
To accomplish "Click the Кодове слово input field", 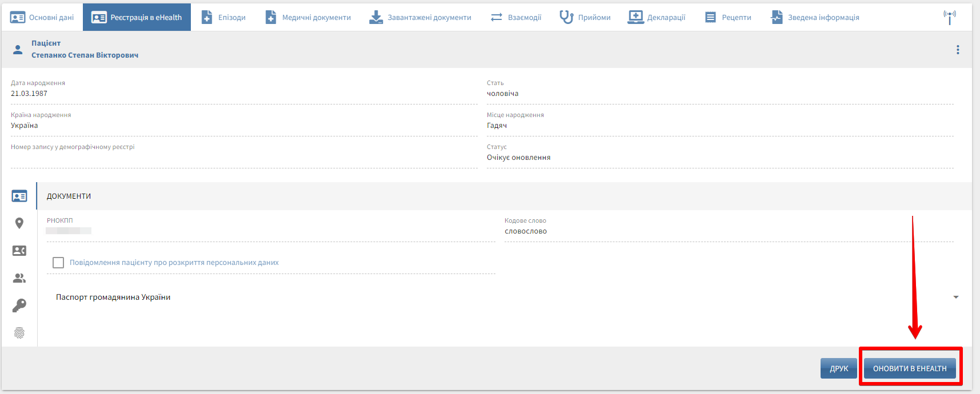I will click(x=728, y=231).
